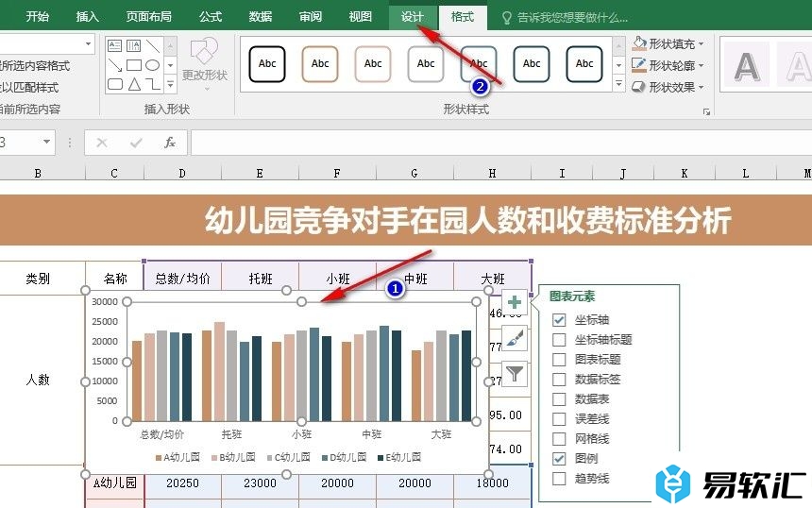Insert a vertical text box shape

click(134, 45)
